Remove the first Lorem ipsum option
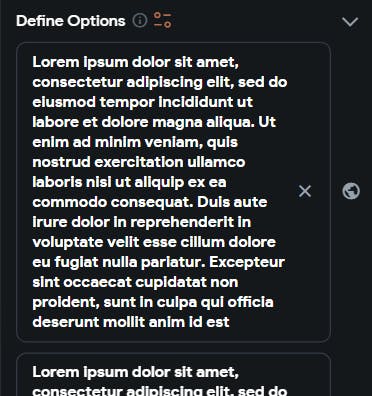Viewport: 372px width, 396px height. click(x=305, y=191)
